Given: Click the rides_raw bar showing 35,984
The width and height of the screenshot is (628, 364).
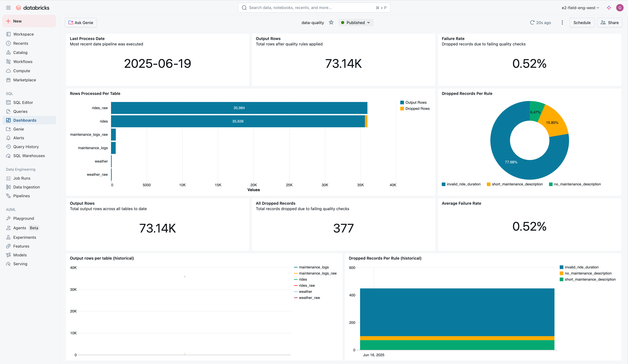Looking at the screenshot, I should (x=239, y=108).
